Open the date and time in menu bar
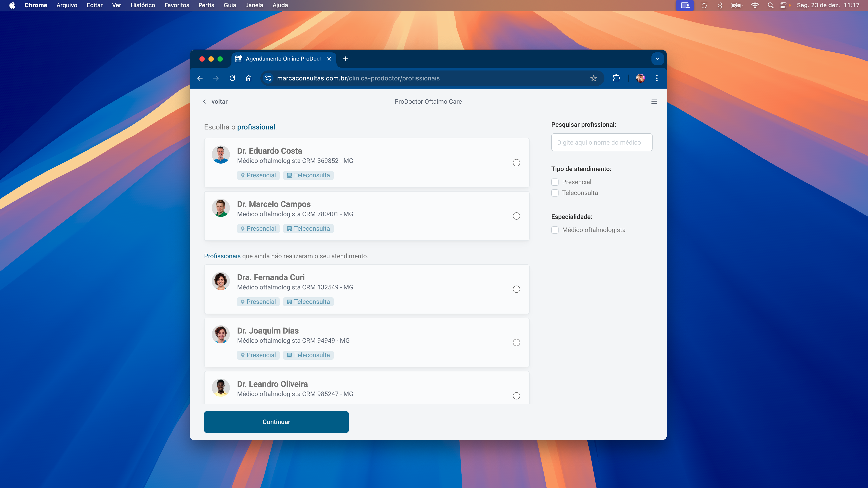868x488 pixels. [x=828, y=5]
